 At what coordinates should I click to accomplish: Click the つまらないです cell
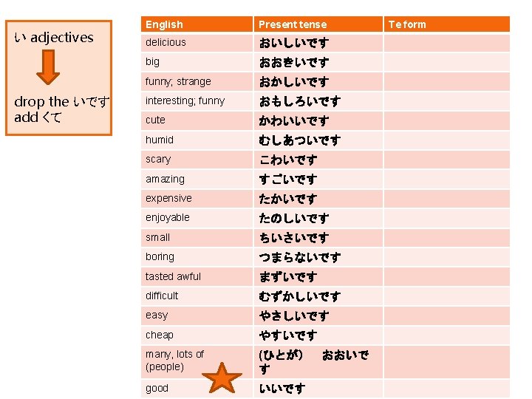[x=318, y=257]
